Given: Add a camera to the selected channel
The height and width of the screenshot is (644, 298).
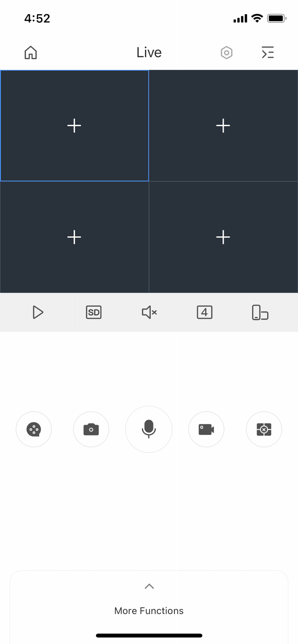Looking at the screenshot, I should click(x=74, y=125).
